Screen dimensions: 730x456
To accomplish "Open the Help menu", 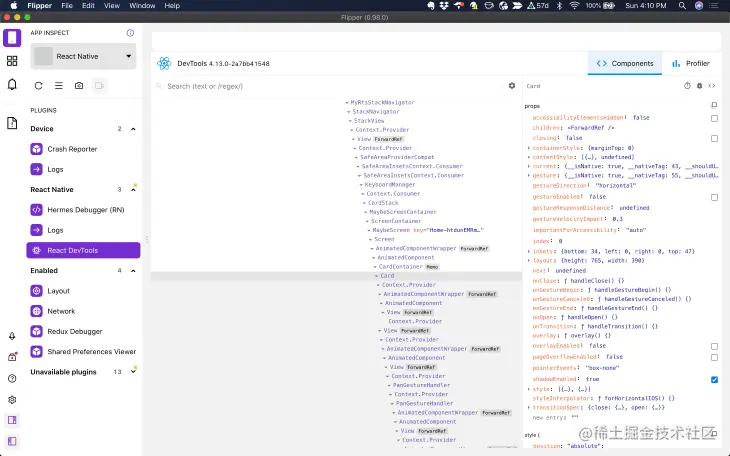I will point(172,6).
